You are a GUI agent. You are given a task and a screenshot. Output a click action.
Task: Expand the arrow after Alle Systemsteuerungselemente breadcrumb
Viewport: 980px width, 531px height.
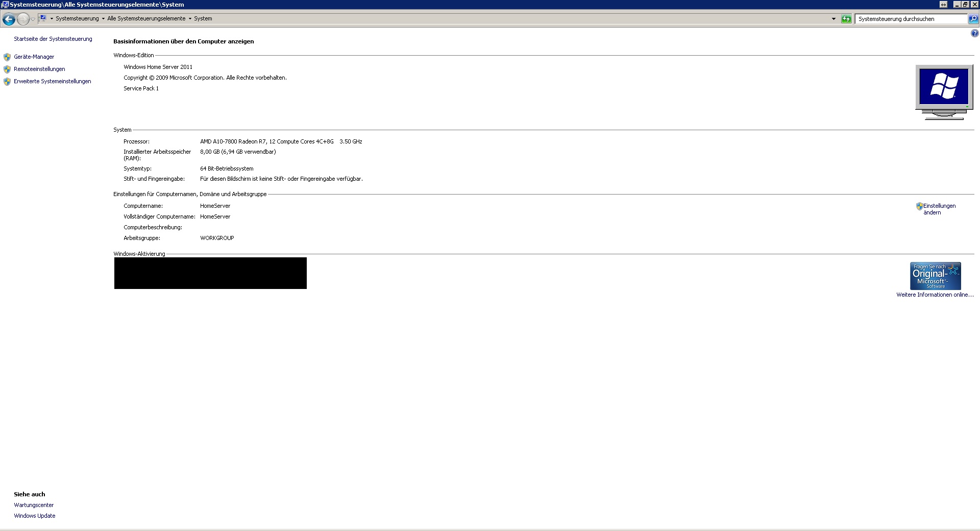[190, 19]
